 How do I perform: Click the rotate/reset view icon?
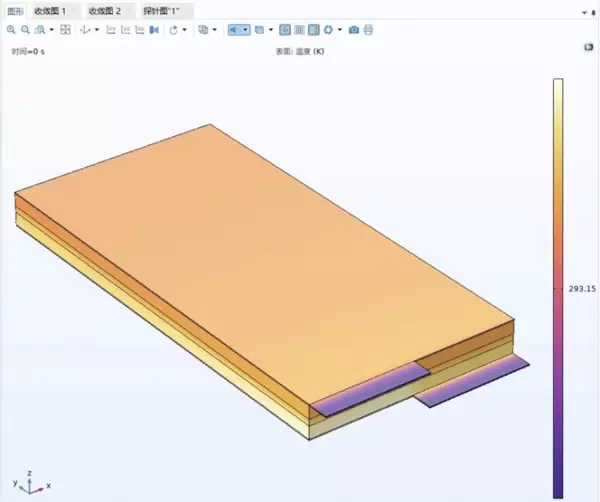(173, 30)
